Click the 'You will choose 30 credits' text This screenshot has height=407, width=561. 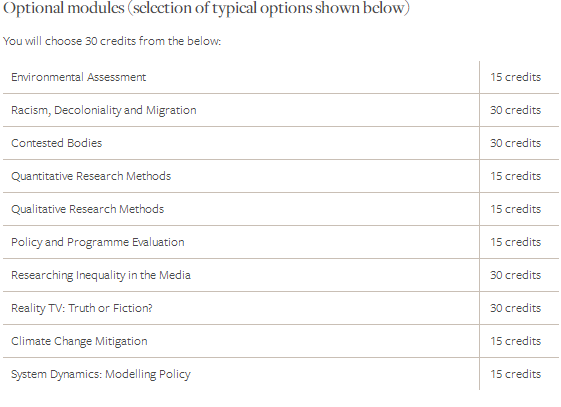112,41
